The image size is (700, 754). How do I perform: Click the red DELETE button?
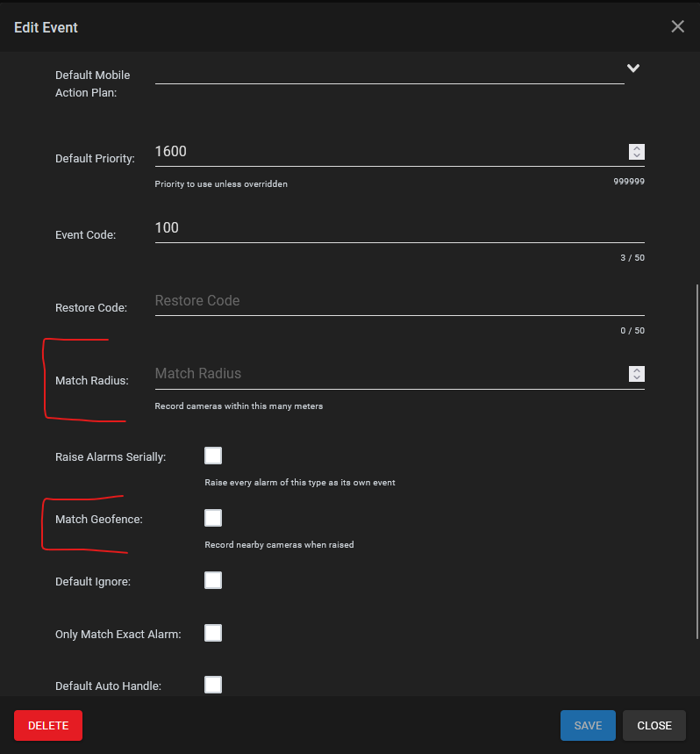tap(48, 725)
